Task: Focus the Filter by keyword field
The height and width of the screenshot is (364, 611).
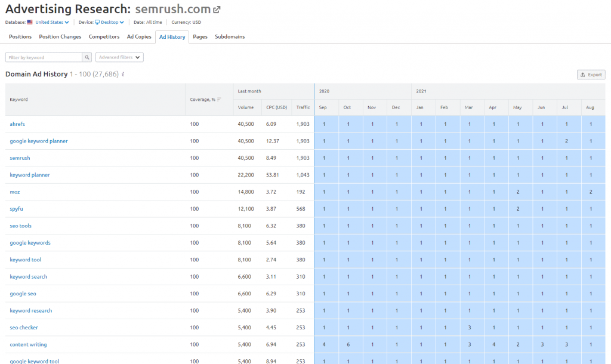Action: click(44, 57)
